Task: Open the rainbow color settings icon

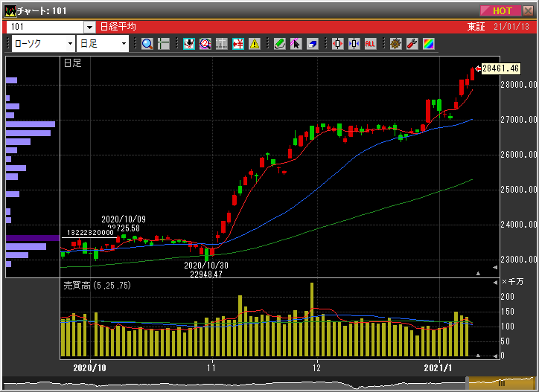Action: click(428, 44)
